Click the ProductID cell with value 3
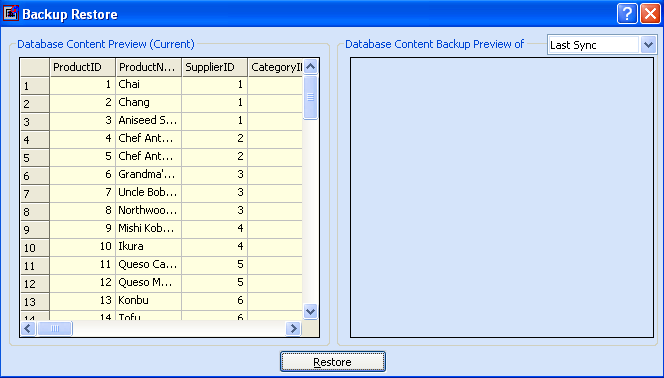The height and width of the screenshot is (378, 664). 83,121
